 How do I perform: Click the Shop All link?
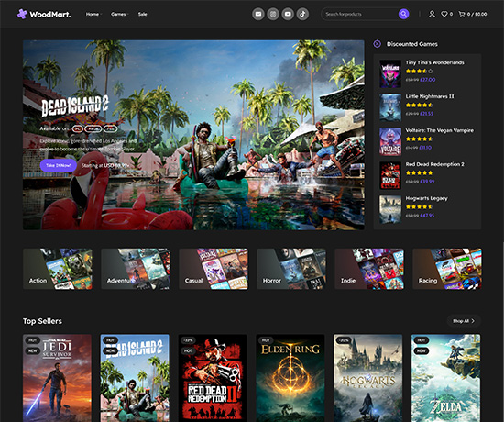pos(464,321)
